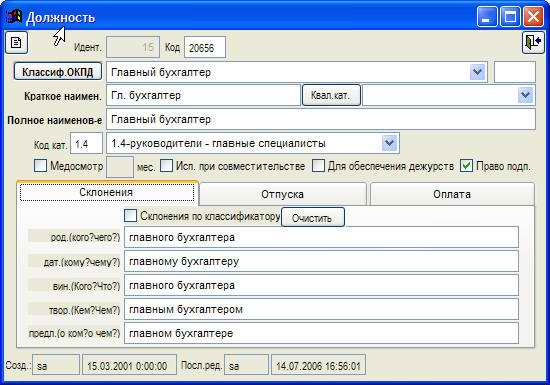The width and height of the screenshot is (550, 385).
Task: Click the предл.(о ком?о чем?) declension field
Action: coord(321,333)
